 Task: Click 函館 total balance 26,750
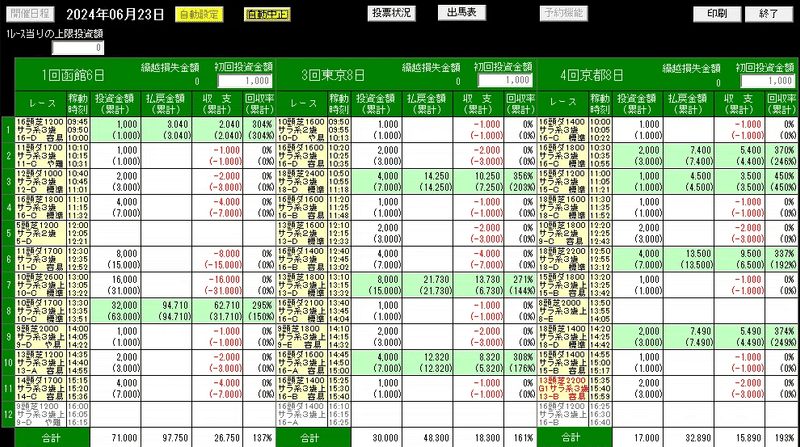tap(217, 438)
